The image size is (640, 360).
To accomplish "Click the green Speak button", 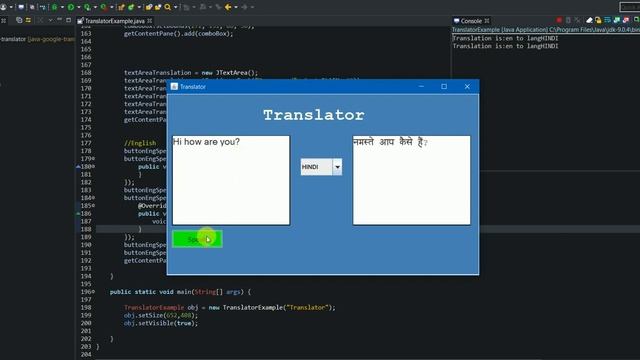I will coord(197,239).
